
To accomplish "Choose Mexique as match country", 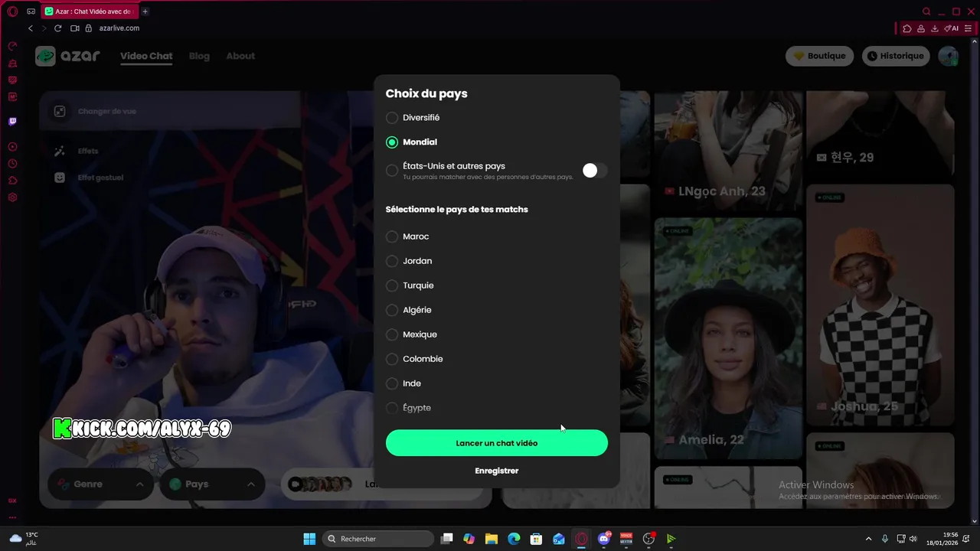I will 392,334.
